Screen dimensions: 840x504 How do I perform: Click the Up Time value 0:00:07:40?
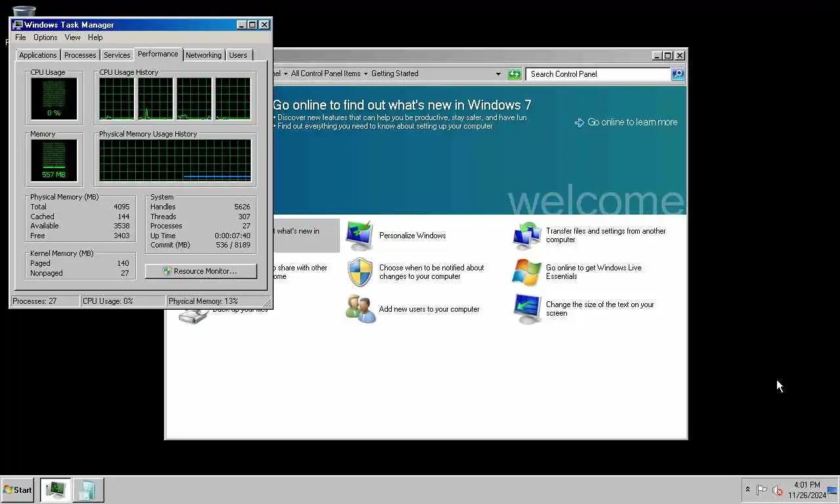[x=232, y=236]
